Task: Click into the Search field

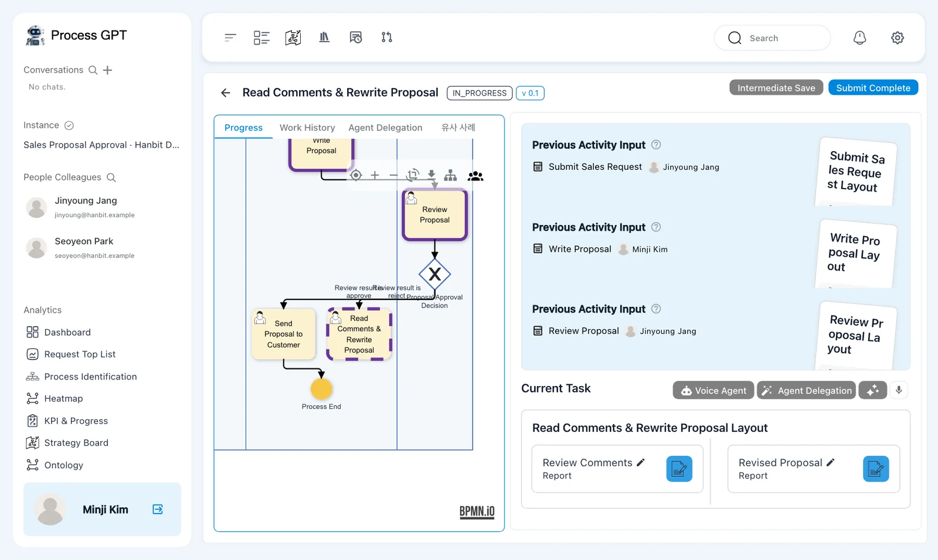Action: point(772,38)
